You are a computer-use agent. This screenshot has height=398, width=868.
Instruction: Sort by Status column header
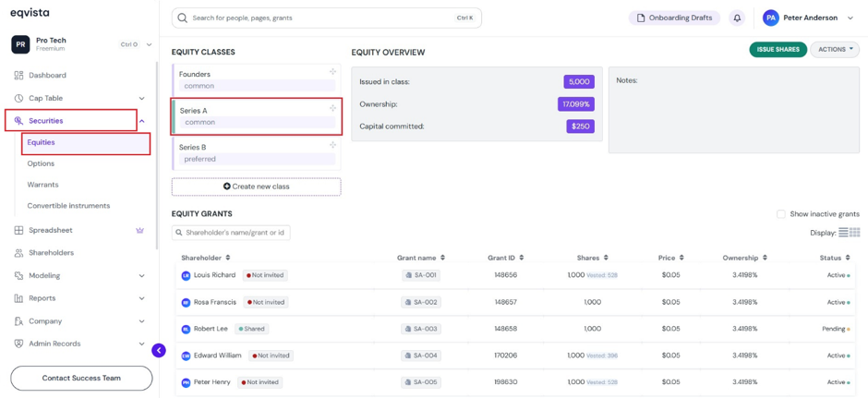[835, 258]
